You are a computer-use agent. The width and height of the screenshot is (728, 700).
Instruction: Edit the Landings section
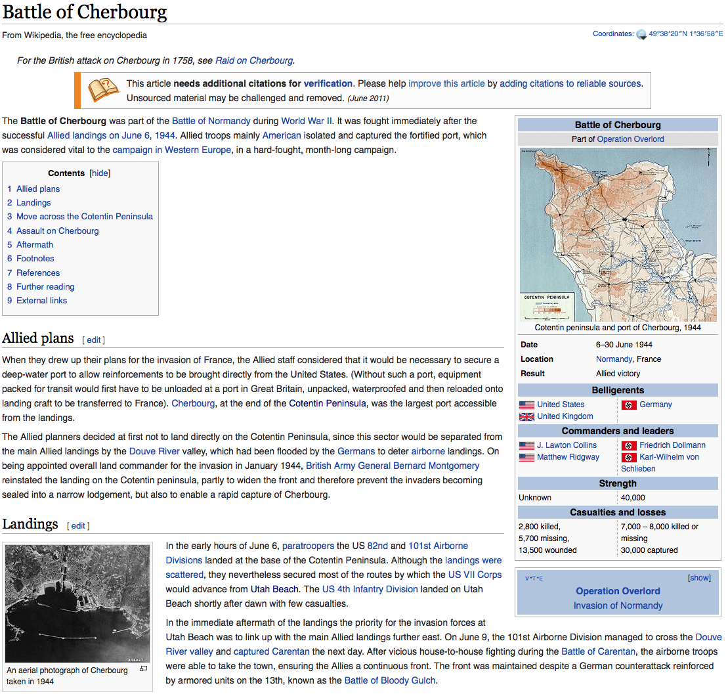78,525
